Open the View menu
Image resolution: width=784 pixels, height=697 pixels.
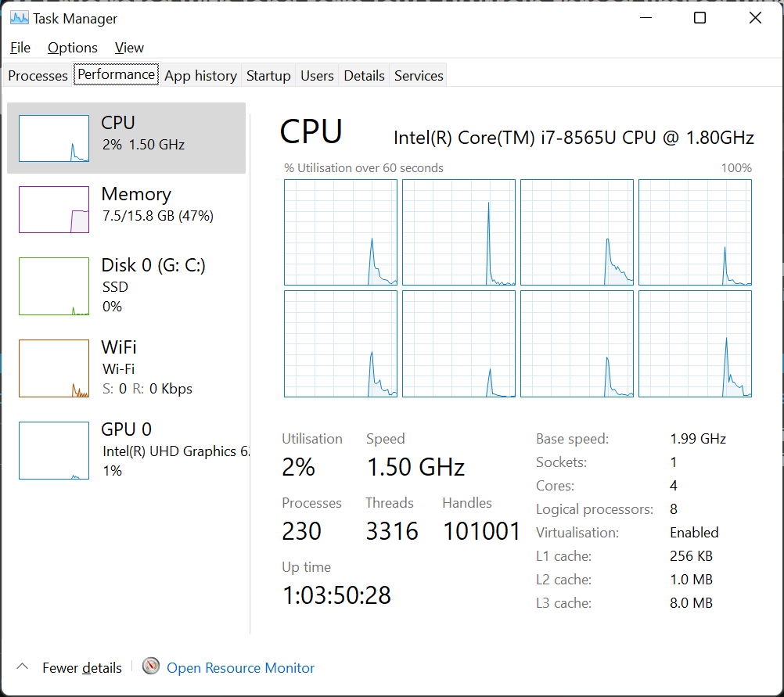point(129,48)
